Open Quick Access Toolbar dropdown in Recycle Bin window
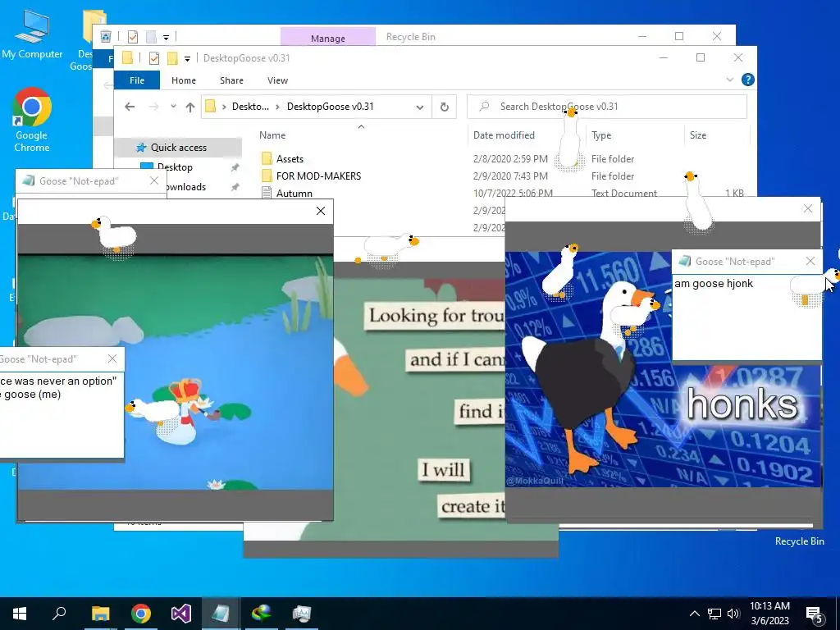This screenshot has width=840, height=630. click(x=166, y=37)
